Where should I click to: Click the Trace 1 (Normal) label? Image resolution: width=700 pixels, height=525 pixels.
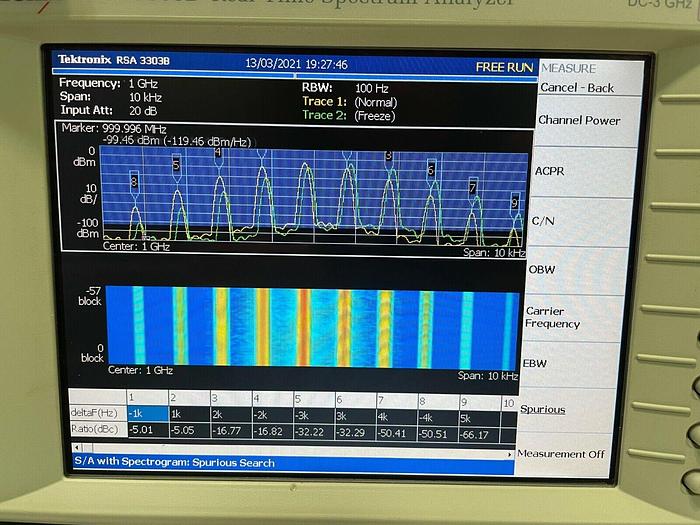(350, 102)
